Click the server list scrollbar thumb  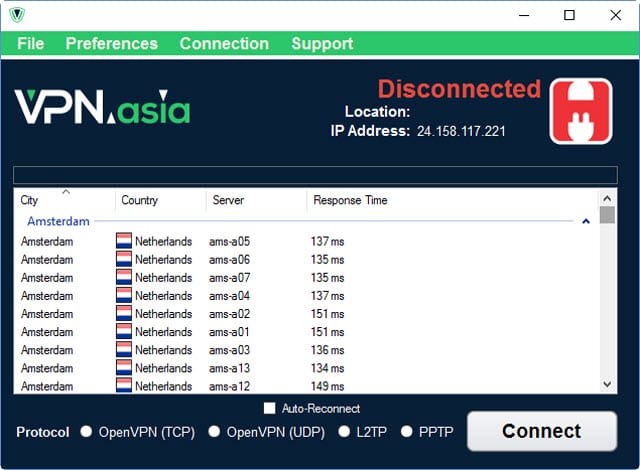coord(607,215)
